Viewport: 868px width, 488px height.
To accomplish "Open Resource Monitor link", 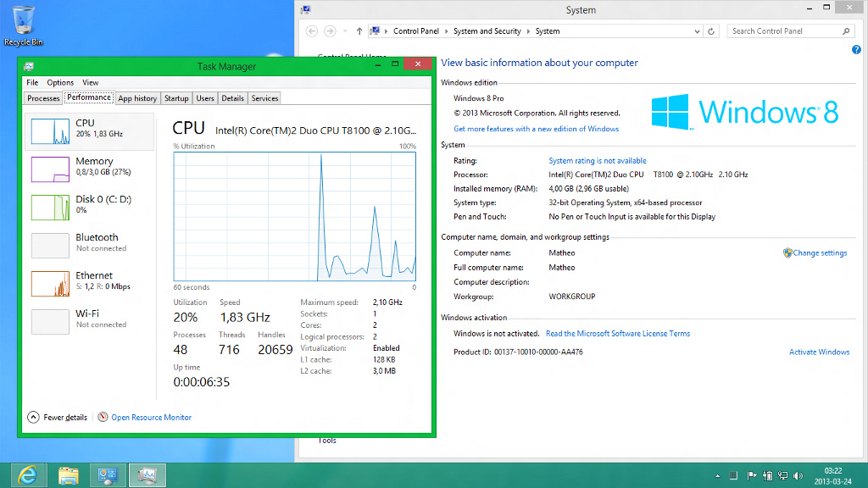I will (x=151, y=418).
